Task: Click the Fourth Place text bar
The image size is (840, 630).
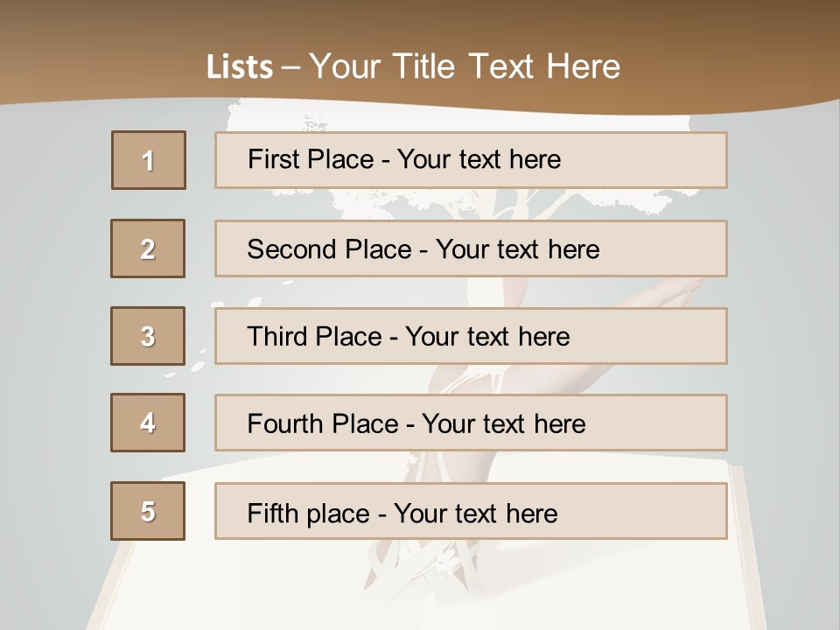Action: point(471,423)
